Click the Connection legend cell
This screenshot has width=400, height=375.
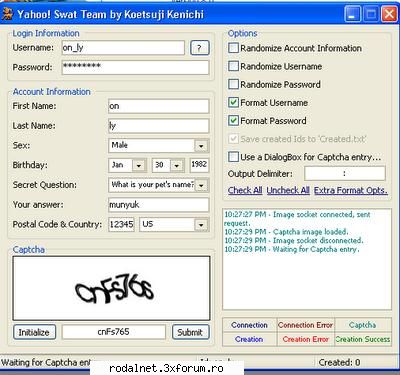pyautogui.click(x=249, y=325)
